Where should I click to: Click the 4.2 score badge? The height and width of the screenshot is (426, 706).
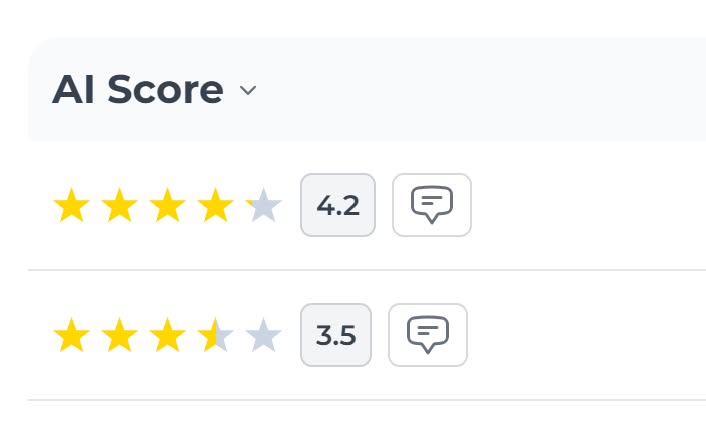coord(337,206)
